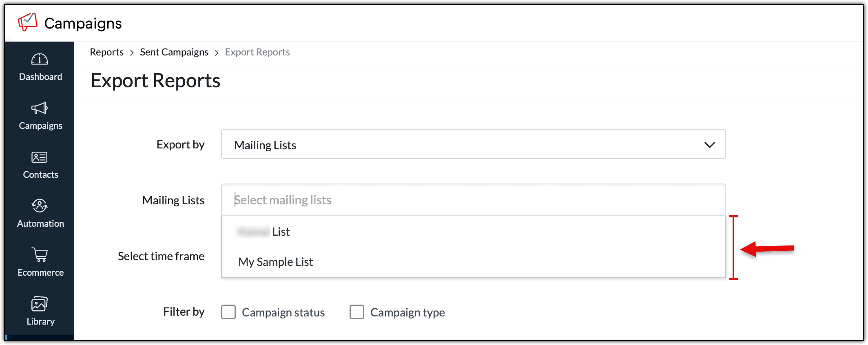Click the Select mailing lists field

(x=473, y=200)
